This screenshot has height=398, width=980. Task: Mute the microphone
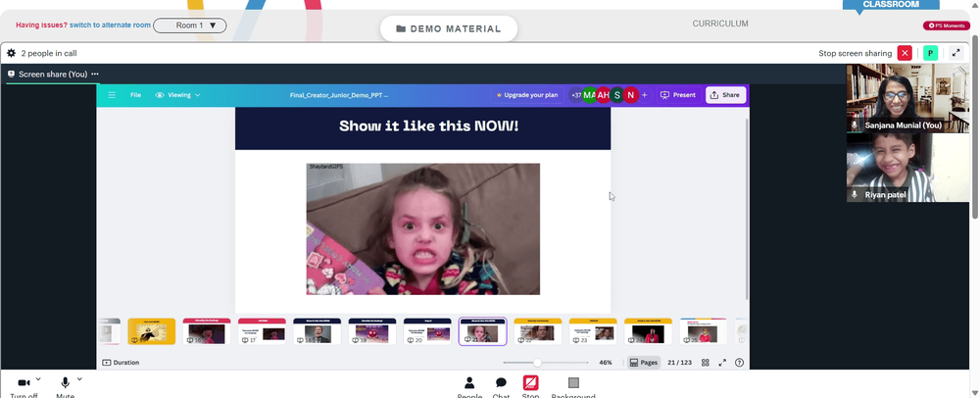coord(65,383)
